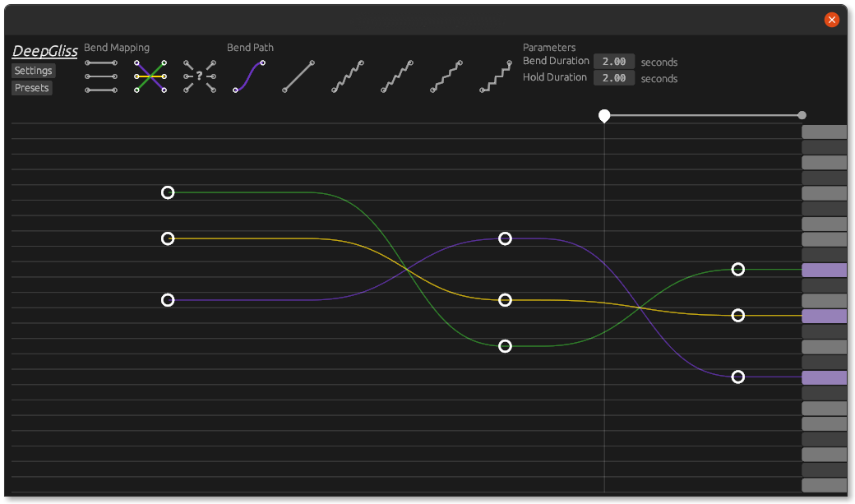Select the purple curve's middle note node

coord(506,238)
